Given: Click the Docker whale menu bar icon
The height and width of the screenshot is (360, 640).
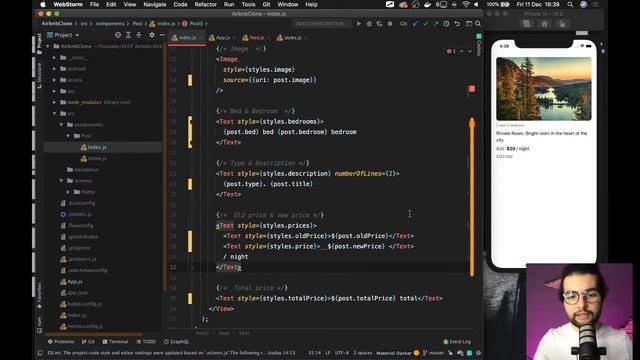Looking at the screenshot, I should [x=427, y=4].
